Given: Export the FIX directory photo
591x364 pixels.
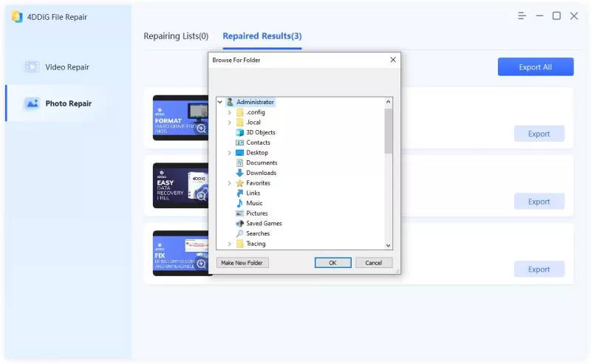Looking at the screenshot, I should (x=539, y=269).
